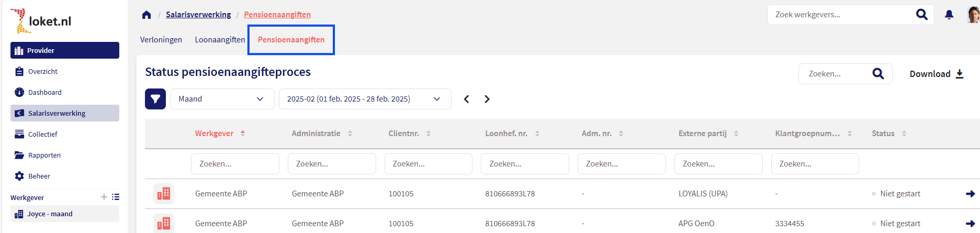
Task: Go to previous period with left chevron
Action: pyautogui.click(x=466, y=99)
